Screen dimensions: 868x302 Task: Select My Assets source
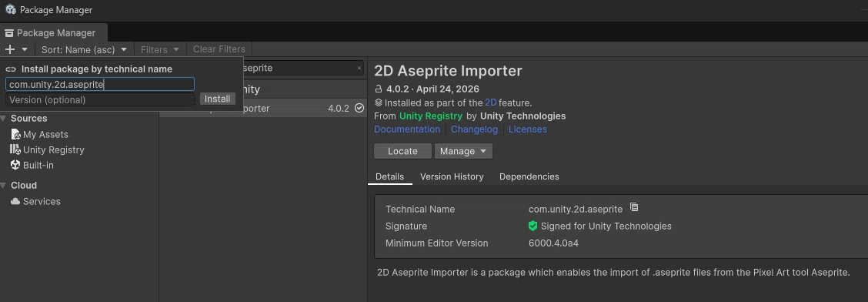(45, 134)
